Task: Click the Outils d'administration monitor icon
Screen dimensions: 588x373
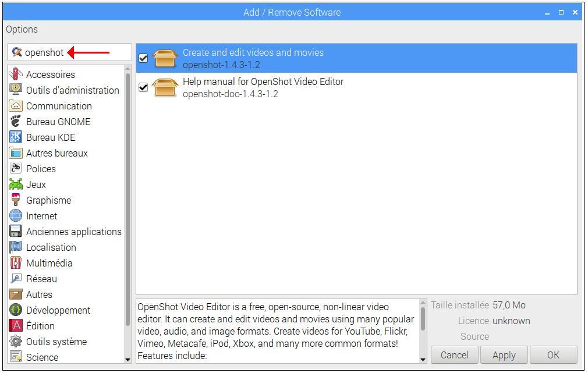Action: [x=15, y=90]
